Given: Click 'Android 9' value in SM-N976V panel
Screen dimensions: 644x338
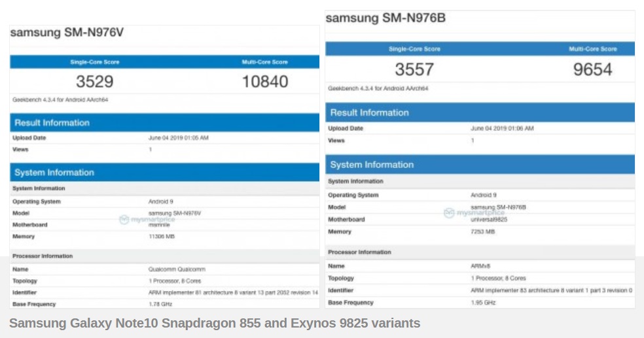Looking at the screenshot, I should click(160, 201).
